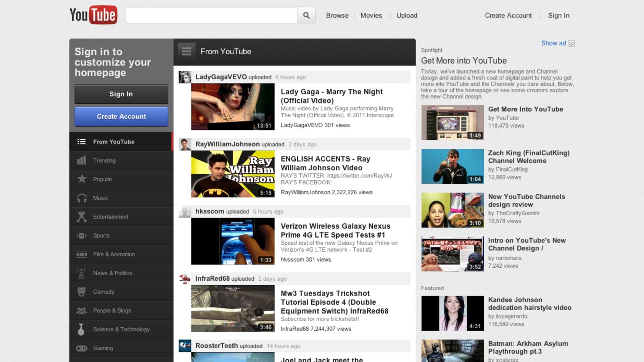Select the Comedy mask icon
Viewport: 644px width, 362px height.
81,292
